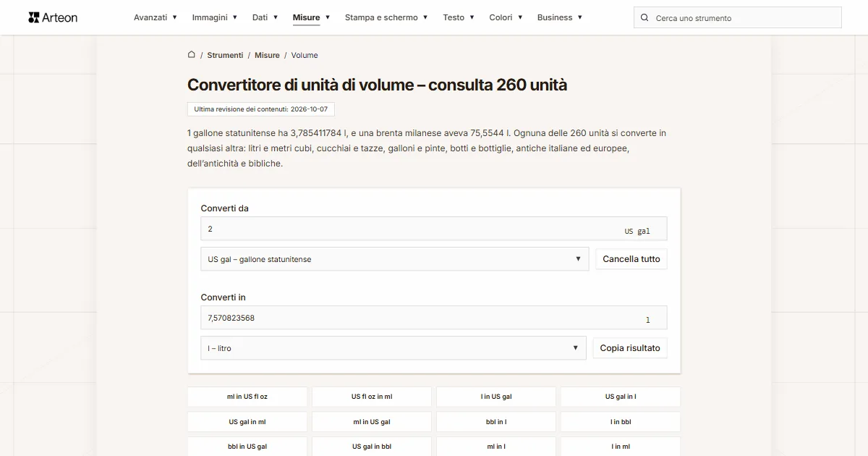Click the Cancella tutto button
The height and width of the screenshot is (456, 868).
[x=631, y=259]
